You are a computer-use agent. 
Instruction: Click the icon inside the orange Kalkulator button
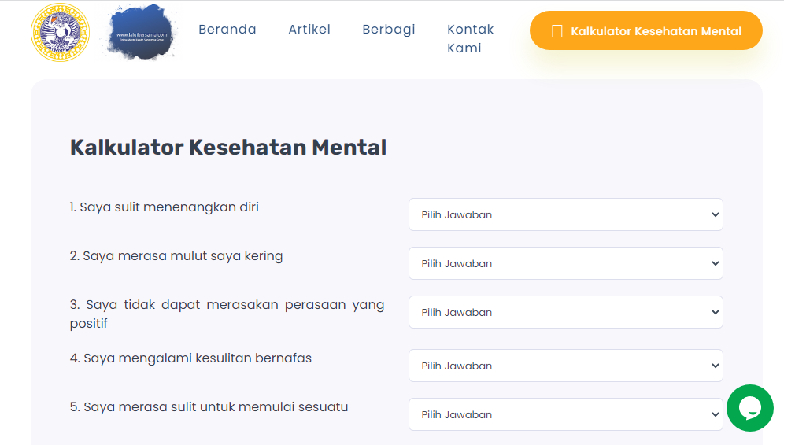click(x=557, y=31)
